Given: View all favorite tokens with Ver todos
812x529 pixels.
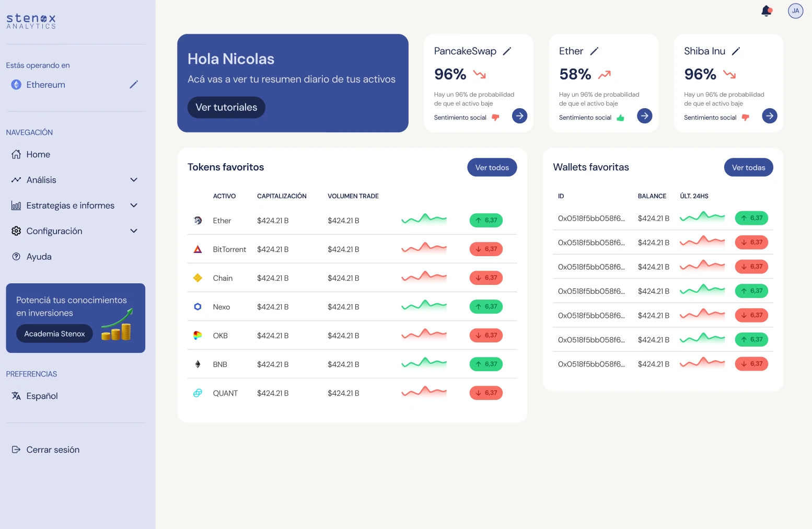Looking at the screenshot, I should click(492, 167).
